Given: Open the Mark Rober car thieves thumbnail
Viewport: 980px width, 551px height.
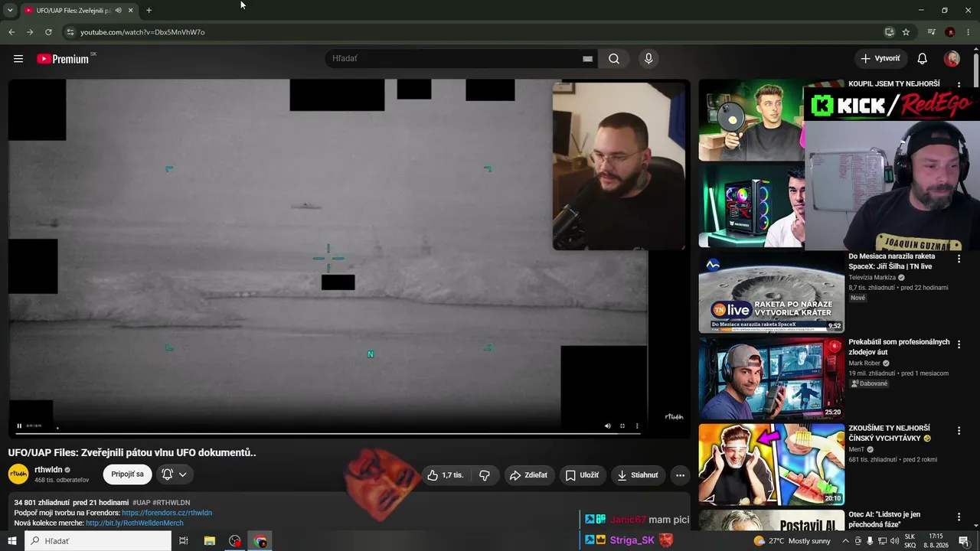Looking at the screenshot, I should [771, 378].
